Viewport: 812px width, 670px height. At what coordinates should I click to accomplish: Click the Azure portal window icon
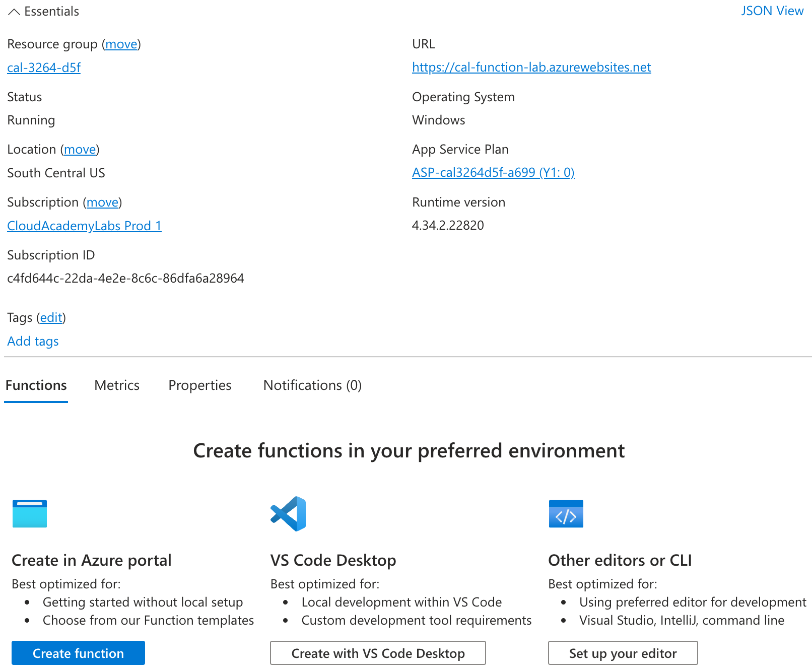pyautogui.click(x=30, y=513)
